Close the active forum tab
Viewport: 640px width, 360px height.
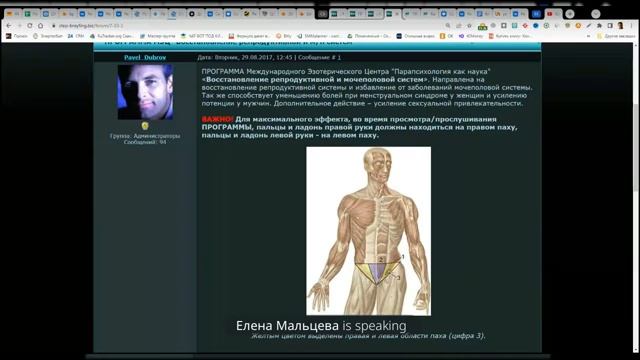[x=397, y=14]
